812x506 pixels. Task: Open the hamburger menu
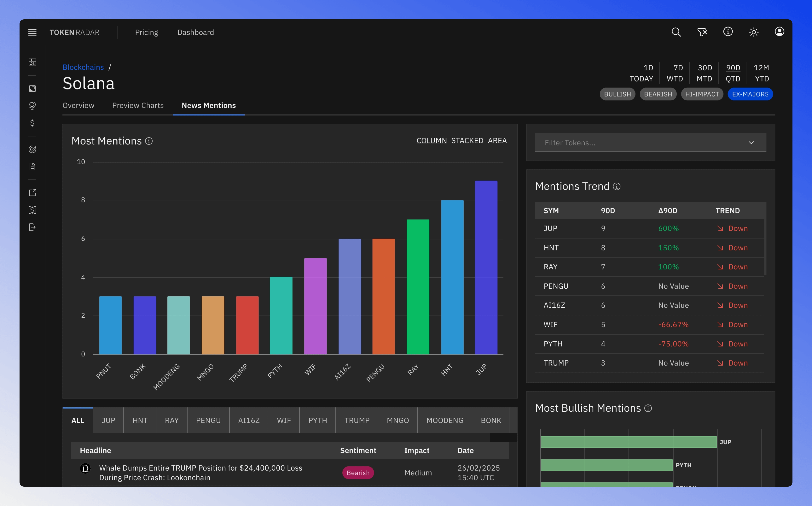coord(32,32)
